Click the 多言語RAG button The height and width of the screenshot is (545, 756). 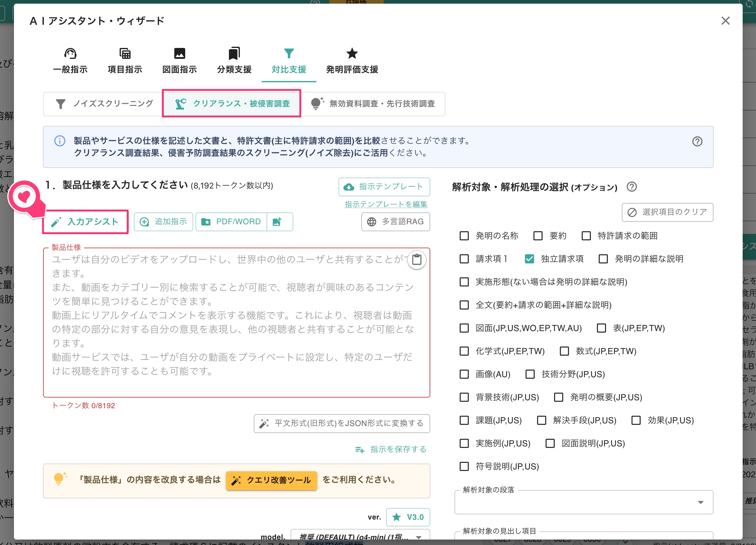pyautogui.click(x=395, y=222)
